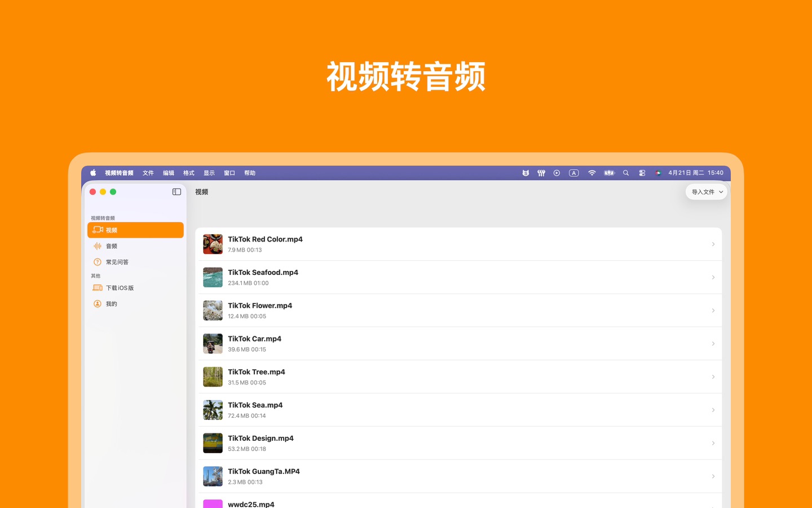Click the TikTok Seafood.mp4 thumbnail
812x508 pixels.
[x=213, y=278]
